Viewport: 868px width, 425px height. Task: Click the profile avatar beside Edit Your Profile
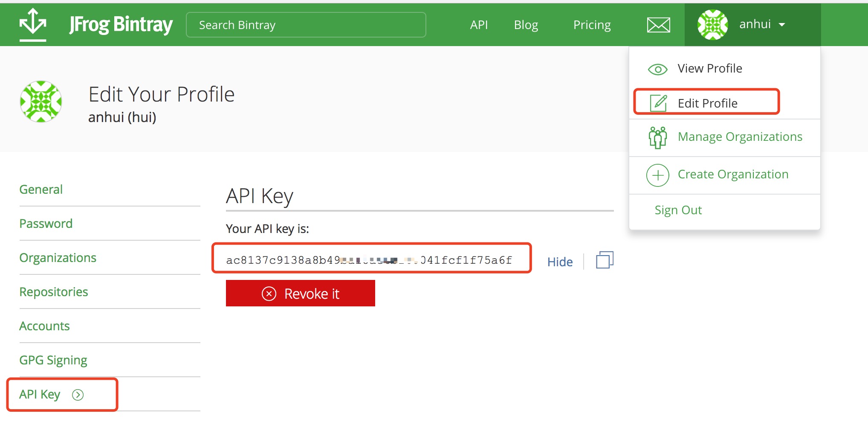(41, 102)
